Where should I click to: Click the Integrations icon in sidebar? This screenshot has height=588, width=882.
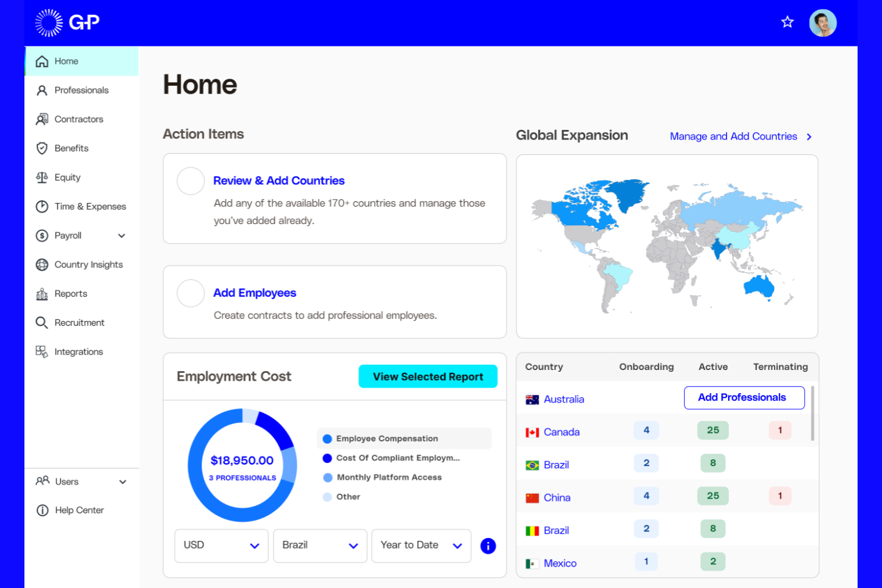pyautogui.click(x=42, y=351)
